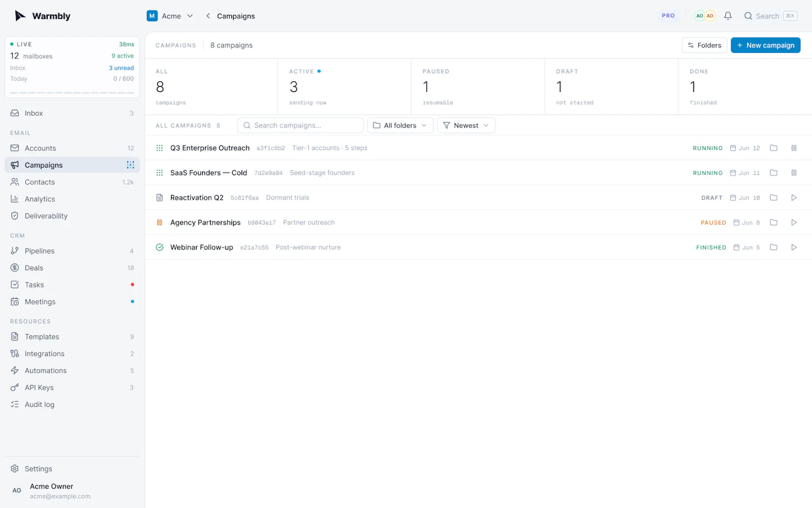Viewport: 812px width, 508px height.
Task: Open the All folders dropdown
Action: [400, 125]
